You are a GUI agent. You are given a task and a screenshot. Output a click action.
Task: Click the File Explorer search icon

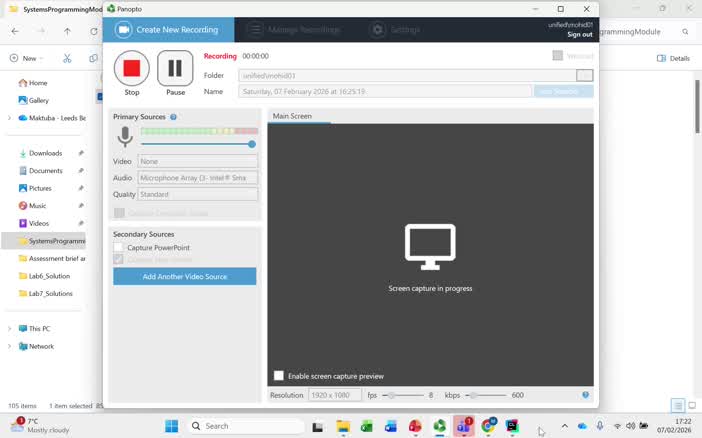[685, 32]
